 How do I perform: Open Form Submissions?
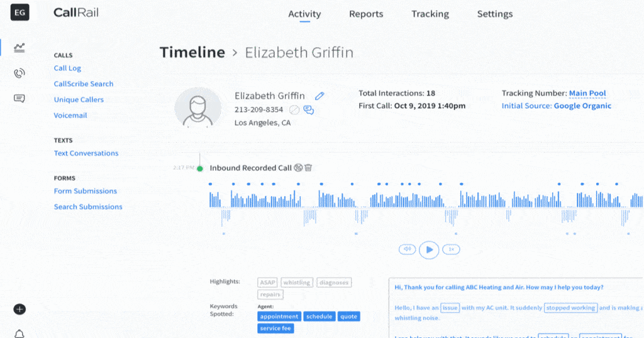pyautogui.click(x=86, y=191)
